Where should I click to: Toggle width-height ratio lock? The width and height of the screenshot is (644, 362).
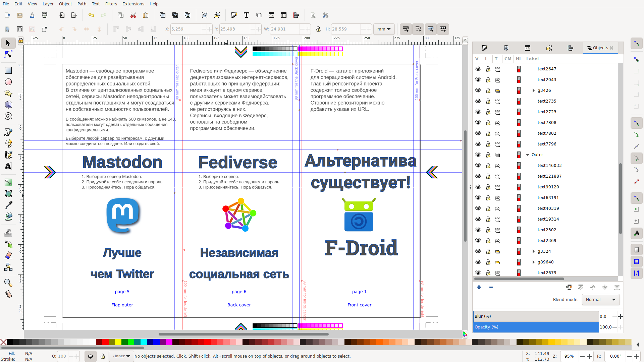point(318,29)
